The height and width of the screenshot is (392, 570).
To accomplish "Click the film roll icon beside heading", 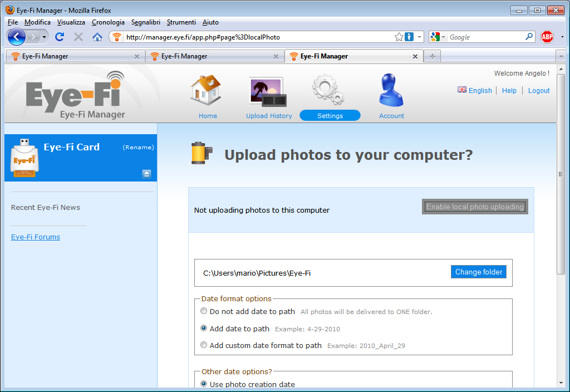I will [x=202, y=153].
